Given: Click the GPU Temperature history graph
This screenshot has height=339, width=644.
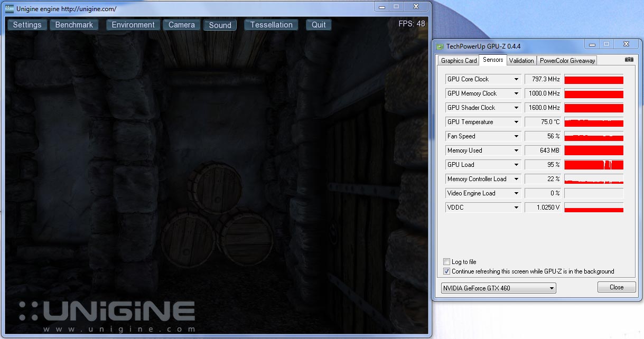Looking at the screenshot, I should point(594,122).
